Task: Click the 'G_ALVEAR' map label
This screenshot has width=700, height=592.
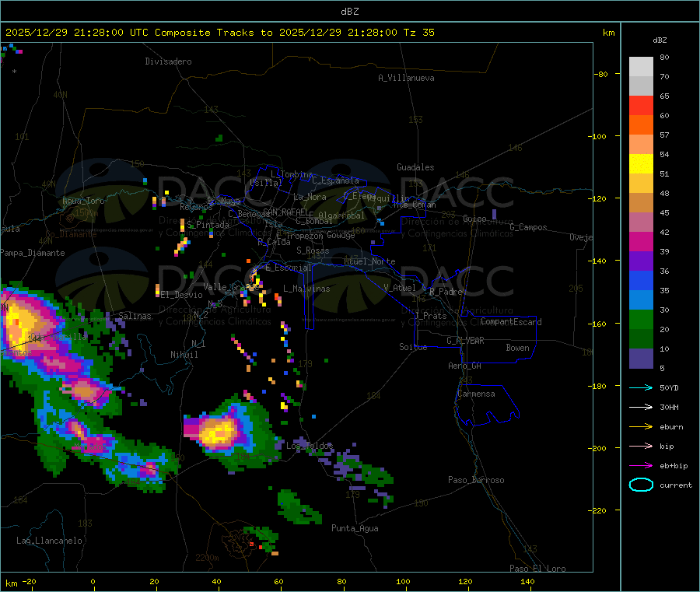Action: [465, 341]
